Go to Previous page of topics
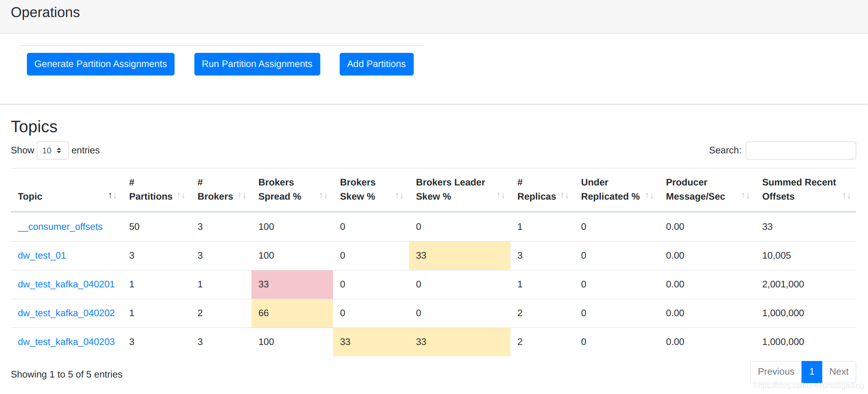 point(776,372)
